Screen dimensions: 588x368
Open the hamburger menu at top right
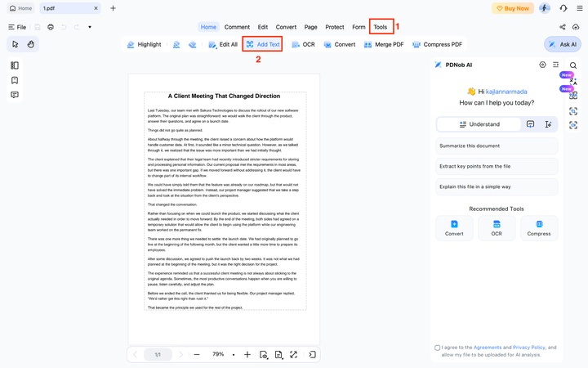pos(580,8)
